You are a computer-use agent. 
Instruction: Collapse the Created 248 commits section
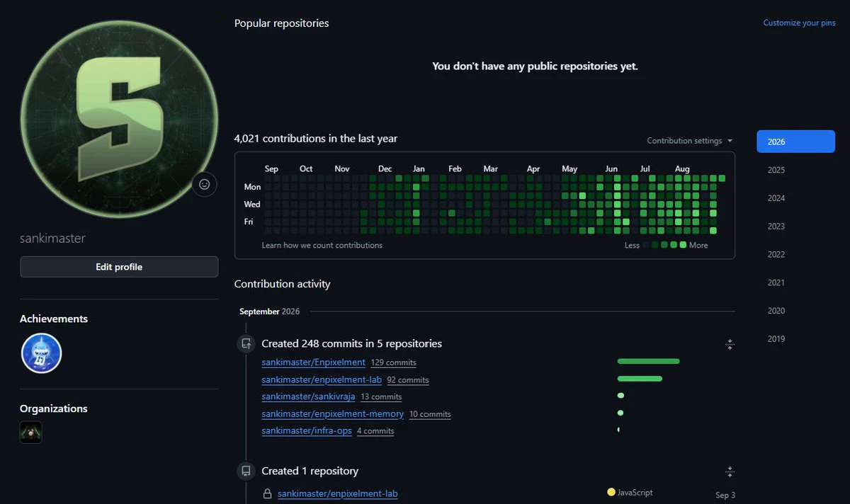point(730,345)
